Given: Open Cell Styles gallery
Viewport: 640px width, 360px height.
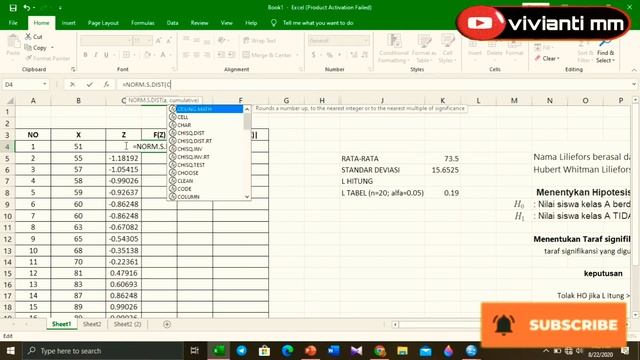Looking at the screenshot, I should click(x=447, y=49).
